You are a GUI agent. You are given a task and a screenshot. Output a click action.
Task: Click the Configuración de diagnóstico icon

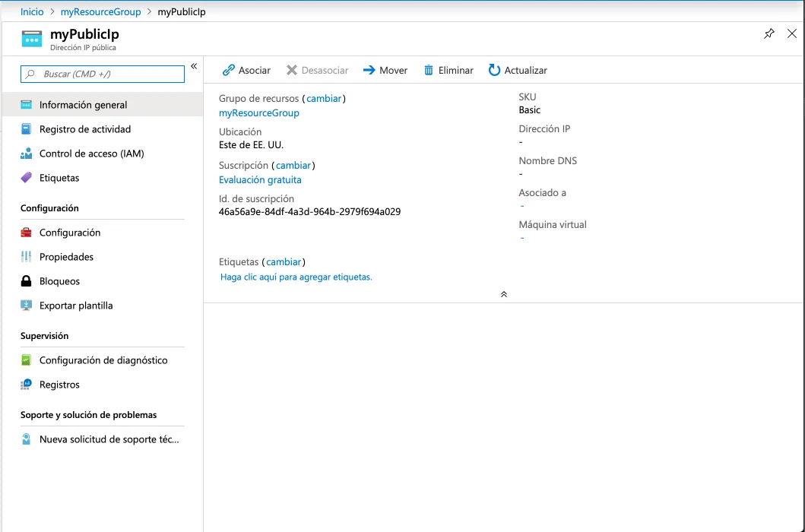click(26, 360)
